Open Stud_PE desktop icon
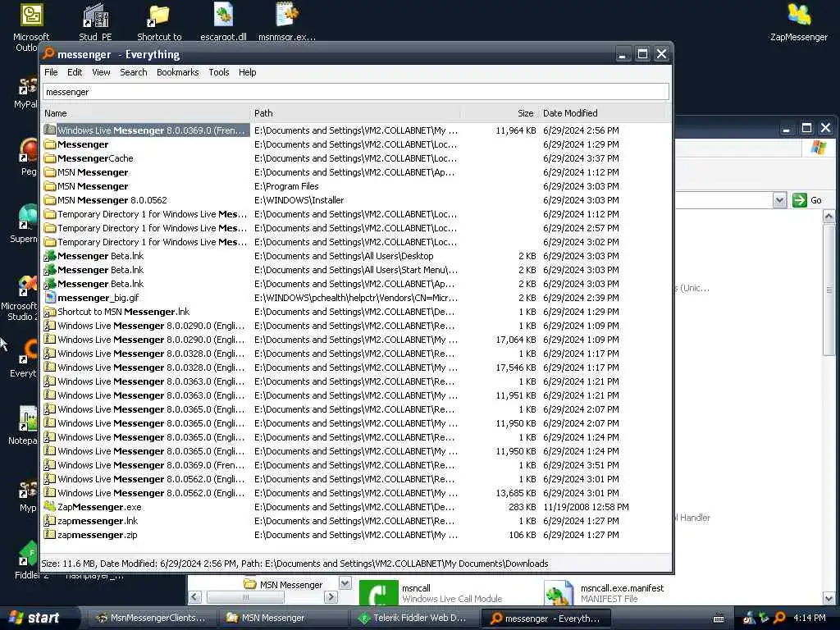 95,21
